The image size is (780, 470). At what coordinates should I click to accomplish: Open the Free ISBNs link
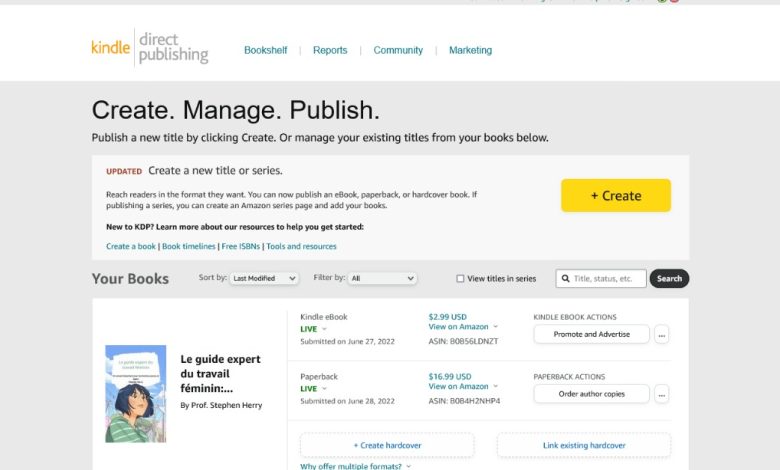coord(241,246)
